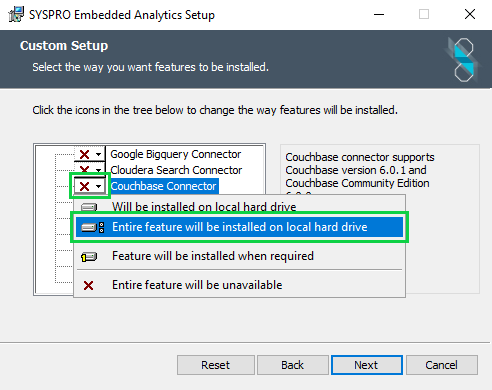Open Couchbase Connector feature state dropdown
Screen dimensions: 492x390
[90, 186]
